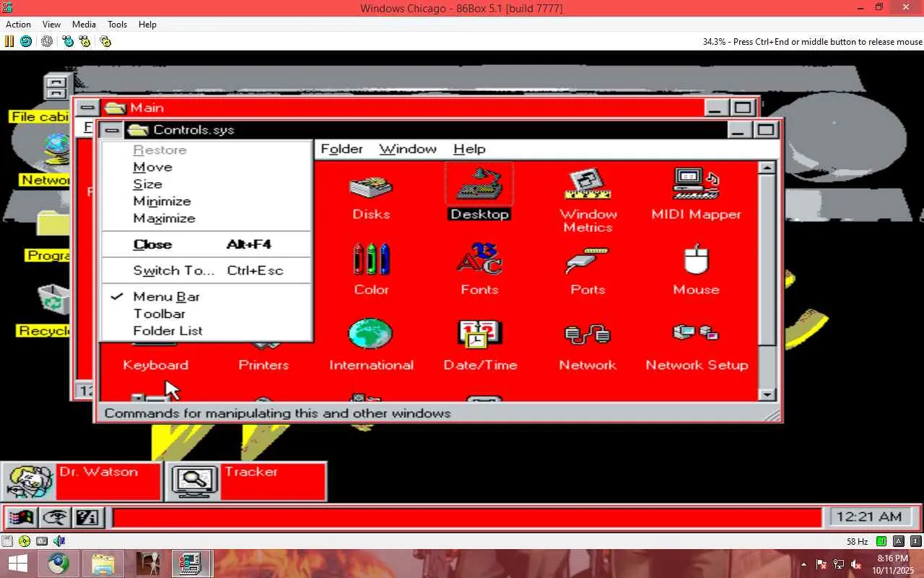Open the 86Box View menu
This screenshot has height=578, width=924.
click(51, 24)
